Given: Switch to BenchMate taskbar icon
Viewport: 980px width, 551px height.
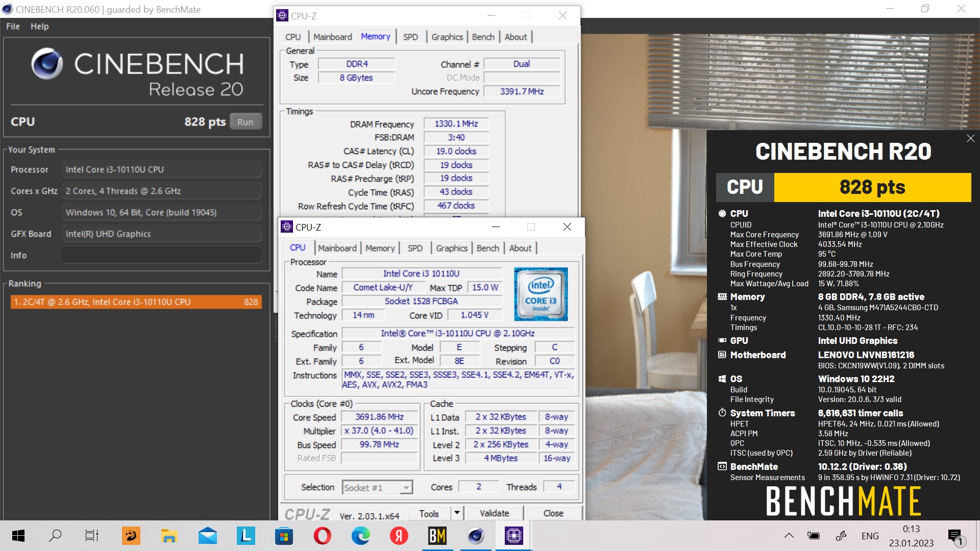Looking at the screenshot, I should 437,536.
